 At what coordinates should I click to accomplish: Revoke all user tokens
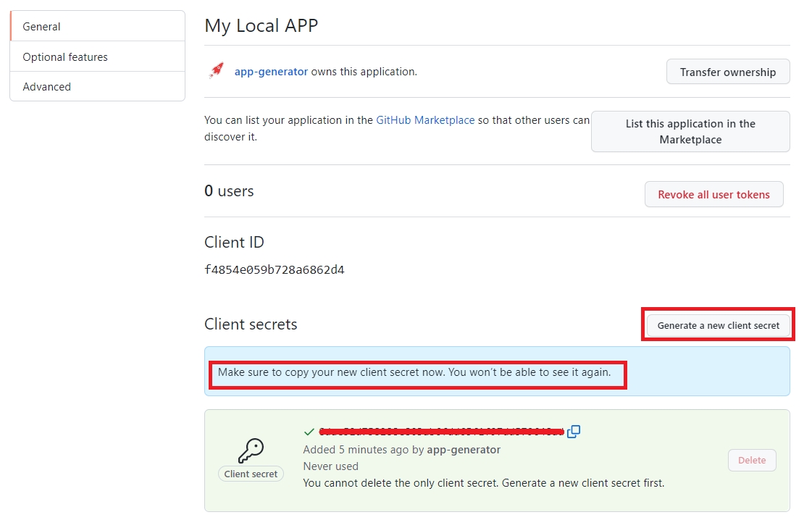click(x=713, y=194)
